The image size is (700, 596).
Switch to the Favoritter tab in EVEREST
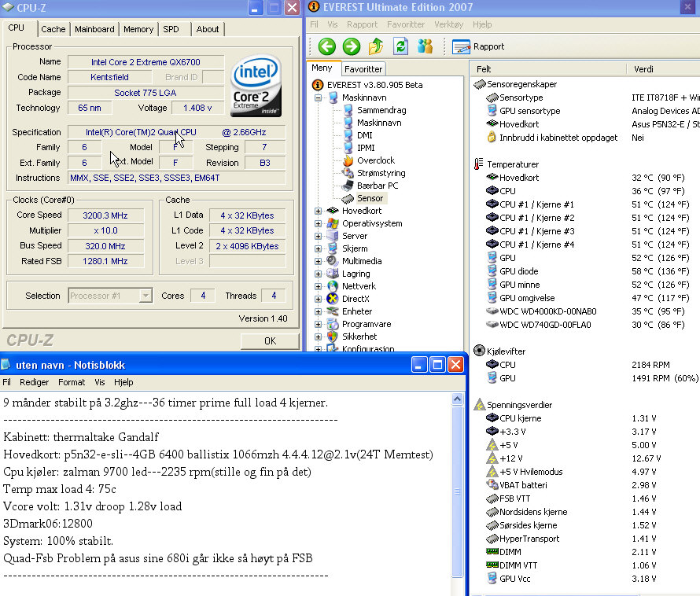[x=363, y=69]
